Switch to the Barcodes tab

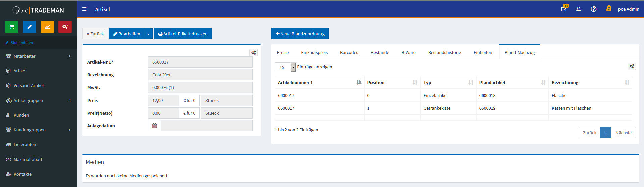[x=349, y=52]
